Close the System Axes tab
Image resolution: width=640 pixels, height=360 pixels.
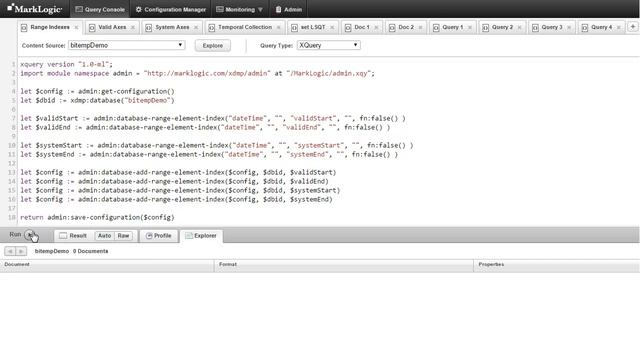click(196, 27)
